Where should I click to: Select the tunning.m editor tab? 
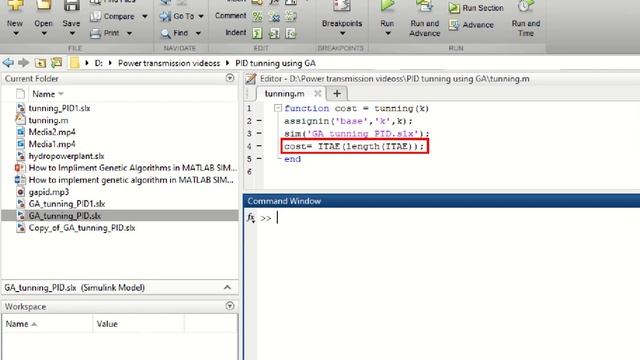[x=284, y=93]
